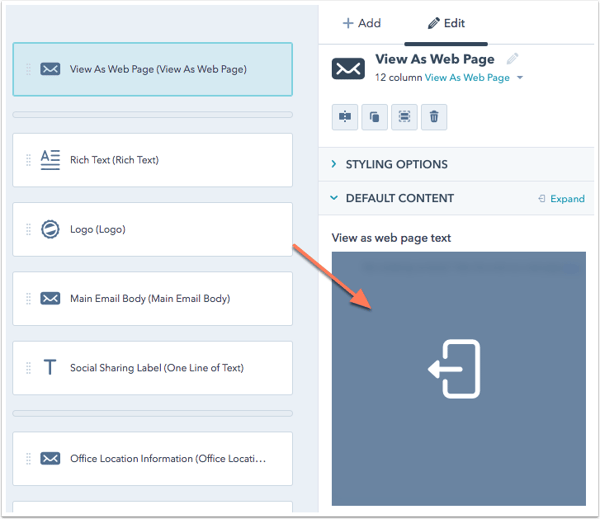
Task: Select the Office Location Information module
Action: [168, 459]
